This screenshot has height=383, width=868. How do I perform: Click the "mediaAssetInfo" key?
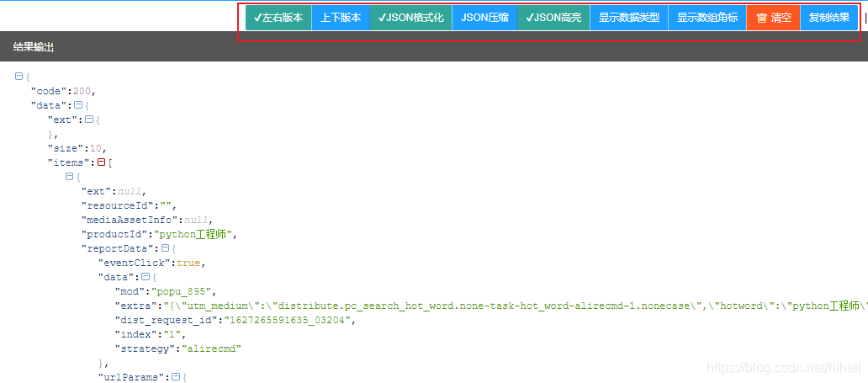coord(130,220)
